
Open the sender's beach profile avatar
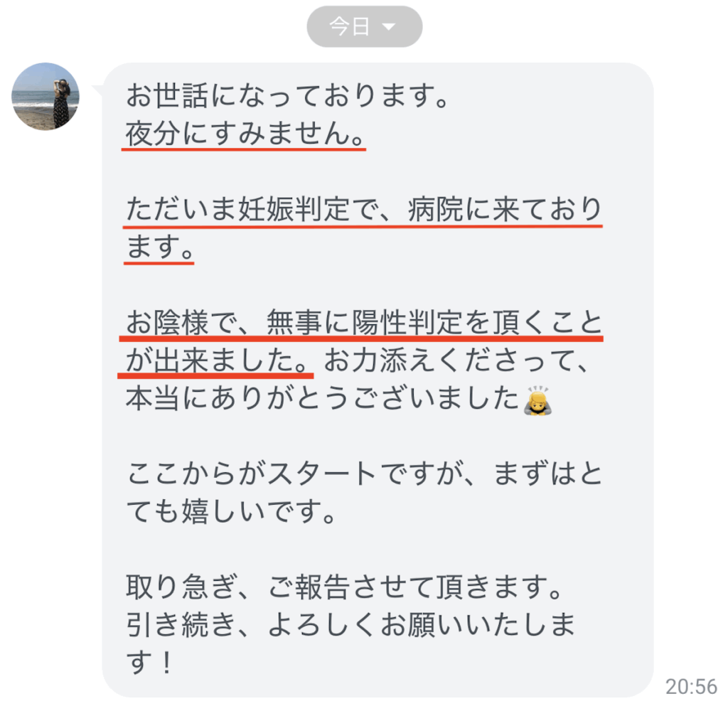click(45, 97)
